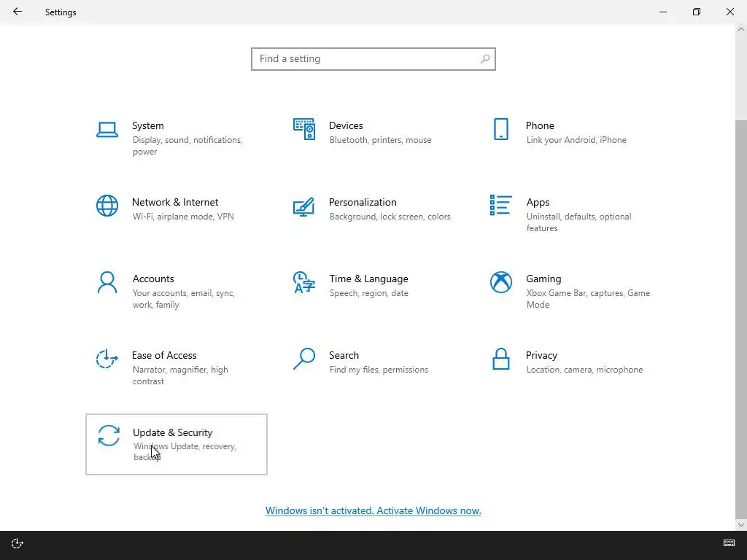Follow the Activate Windows now link
Image resolution: width=747 pixels, height=560 pixels.
[x=373, y=510]
